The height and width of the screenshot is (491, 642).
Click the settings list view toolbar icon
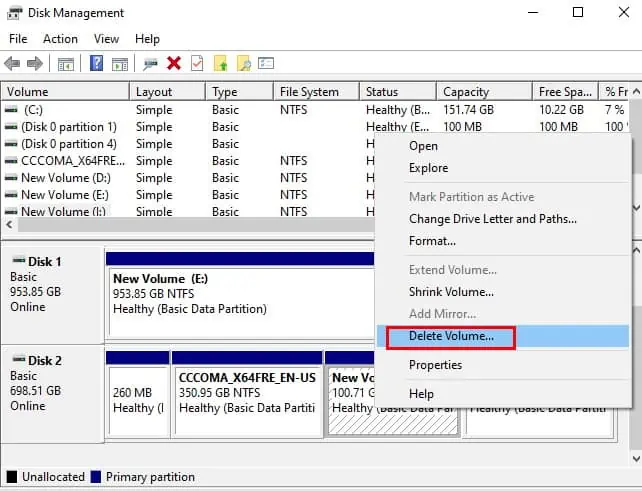tap(266, 63)
